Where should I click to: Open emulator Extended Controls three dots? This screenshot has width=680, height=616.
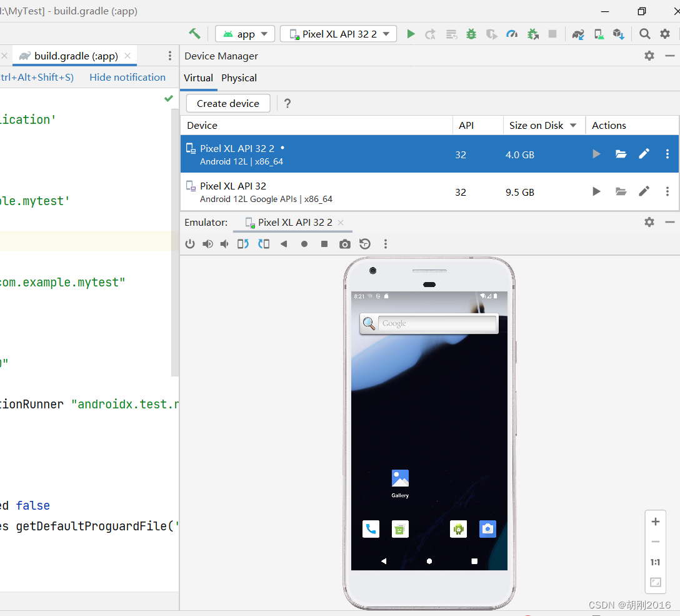pyautogui.click(x=386, y=244)
